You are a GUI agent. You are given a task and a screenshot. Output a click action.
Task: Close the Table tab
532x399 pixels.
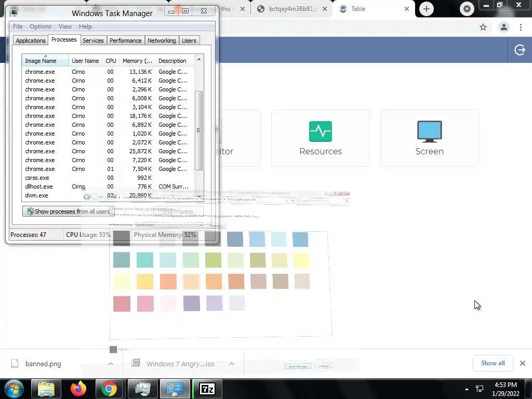click(x=406, y=9)
